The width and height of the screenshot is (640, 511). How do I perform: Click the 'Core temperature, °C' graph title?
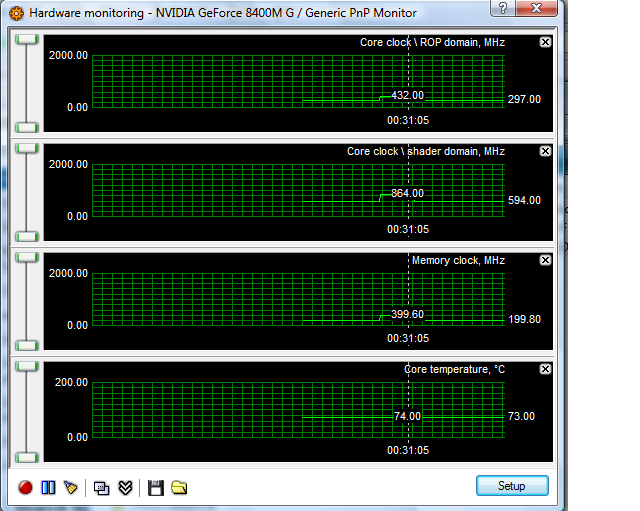coord(454,369)
